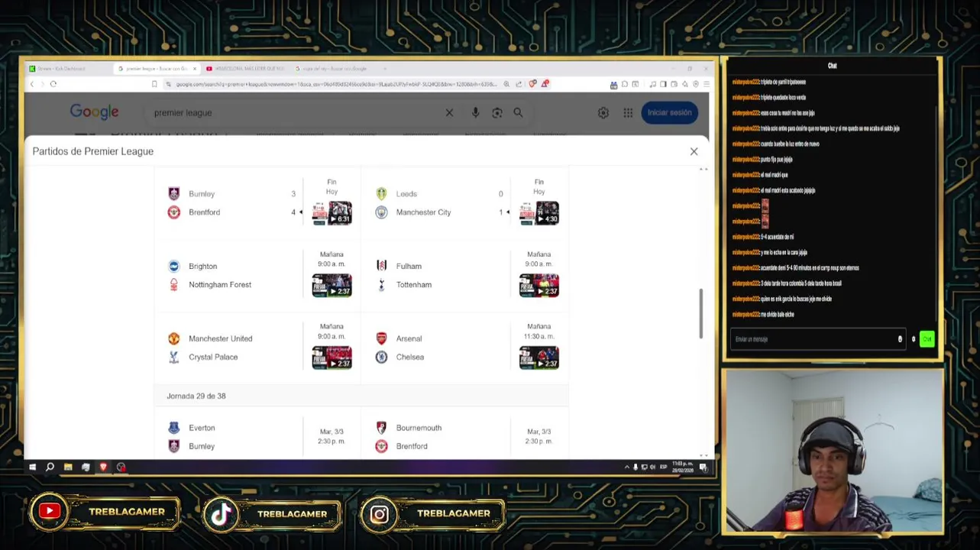Play Arsenal vs Chelsea preview video
The image size is (980, 550).
coord(539,357)
